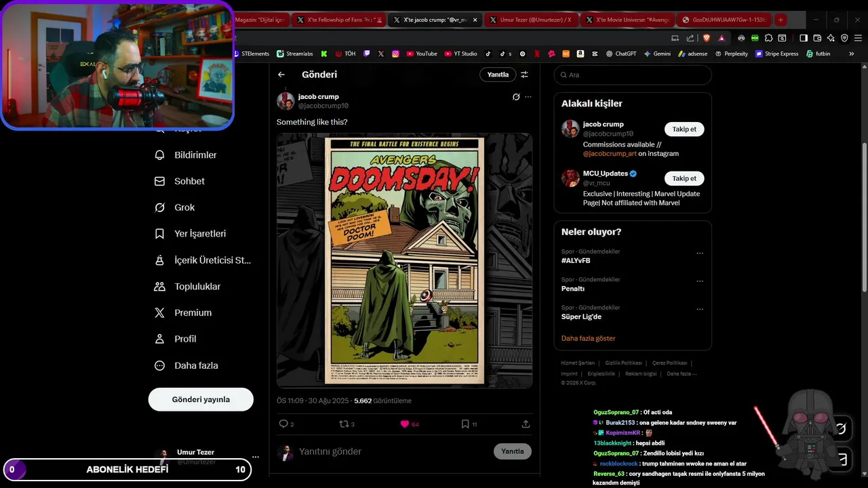868x488 pixels.
Task: Click Daha fazla göster link
Action: coord(589,338)
